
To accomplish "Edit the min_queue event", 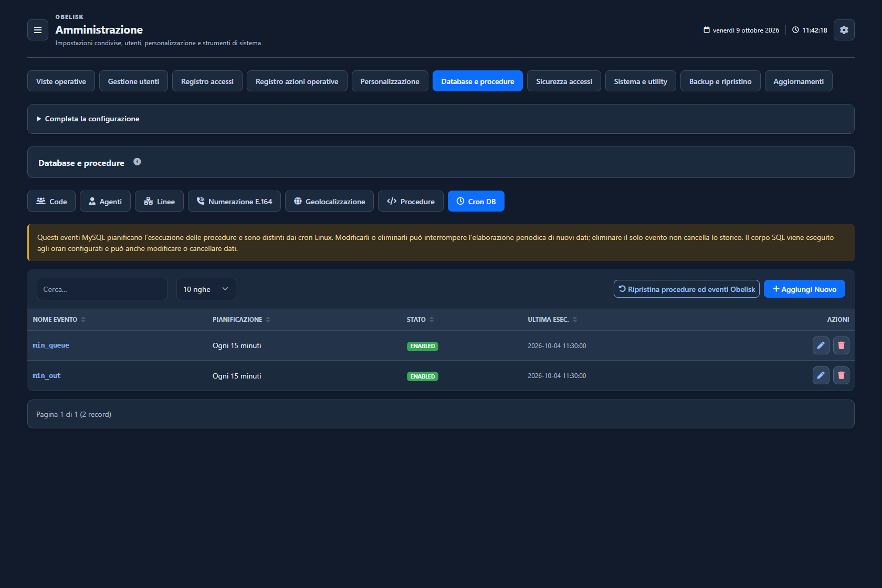I will (821, 345).
